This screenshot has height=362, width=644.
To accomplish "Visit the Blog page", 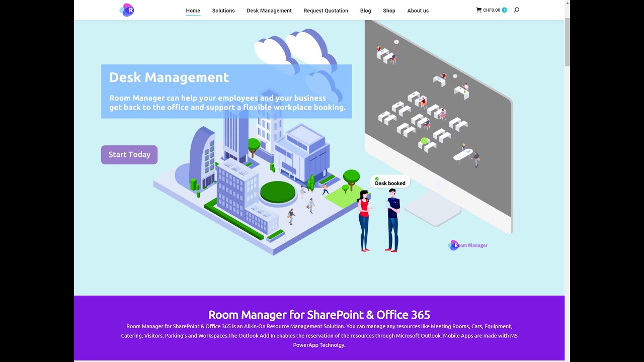I will coord(365,11).
